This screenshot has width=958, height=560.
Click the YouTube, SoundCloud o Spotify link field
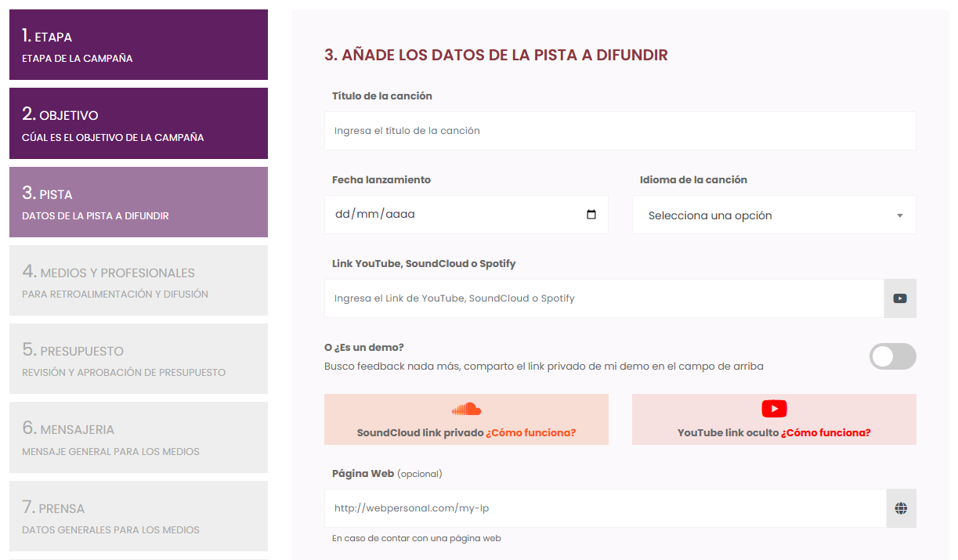pyautogui.click(x=603, y=298)
